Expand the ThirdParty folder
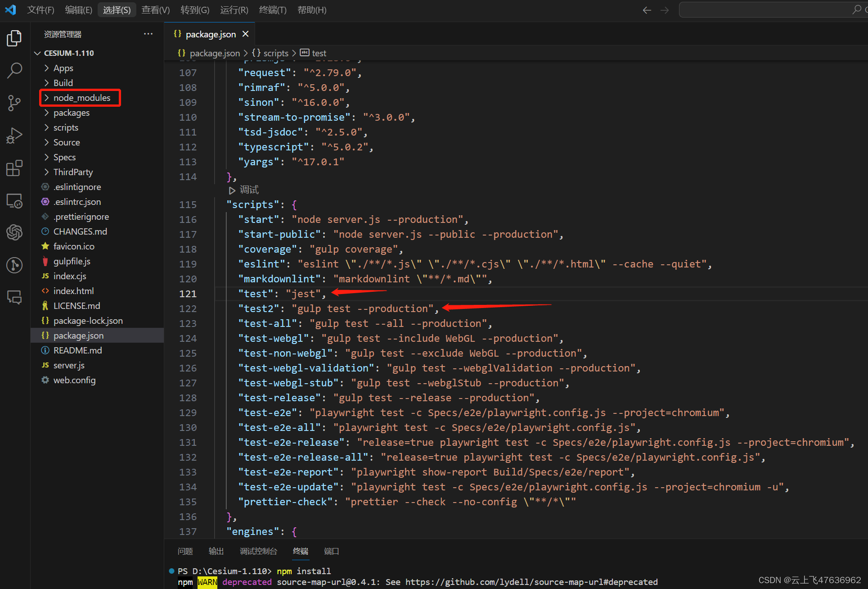868x589 pixels. 97,172
